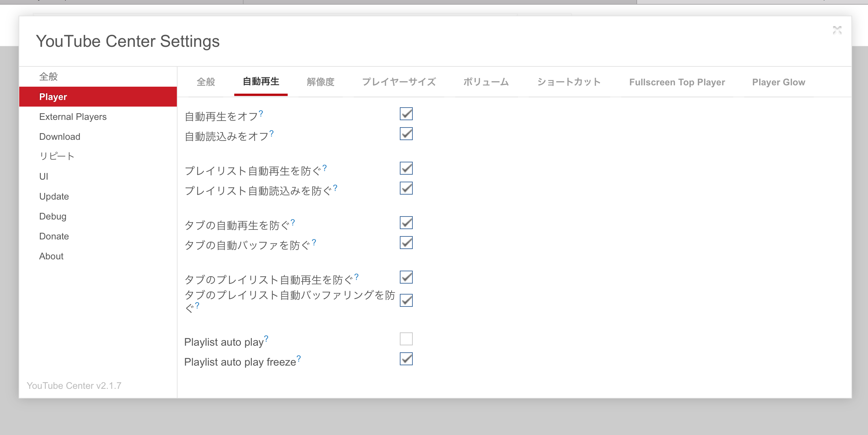Uncheck the 自動再生をオフ checkbox

pyautogui.click(x=406, y=114)
